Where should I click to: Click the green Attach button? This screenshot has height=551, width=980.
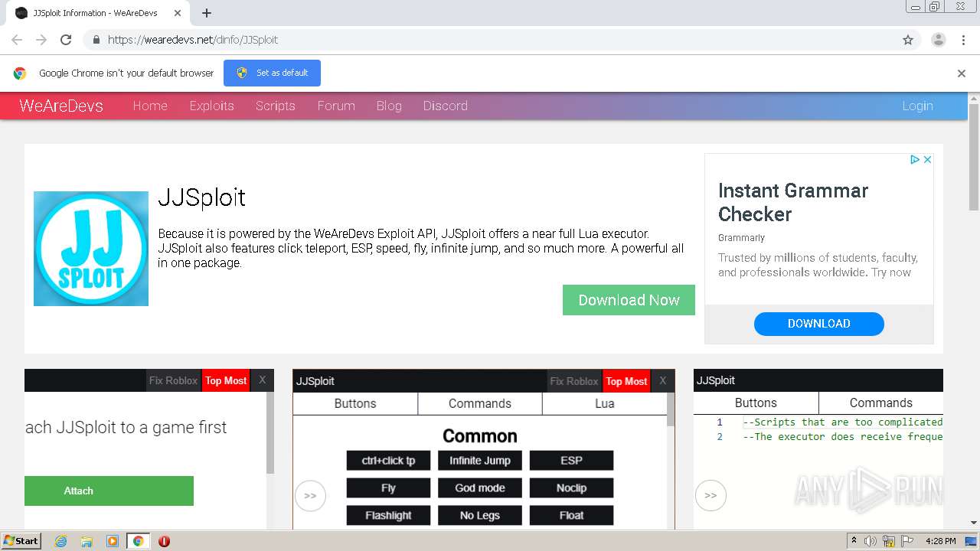point(109,491)
